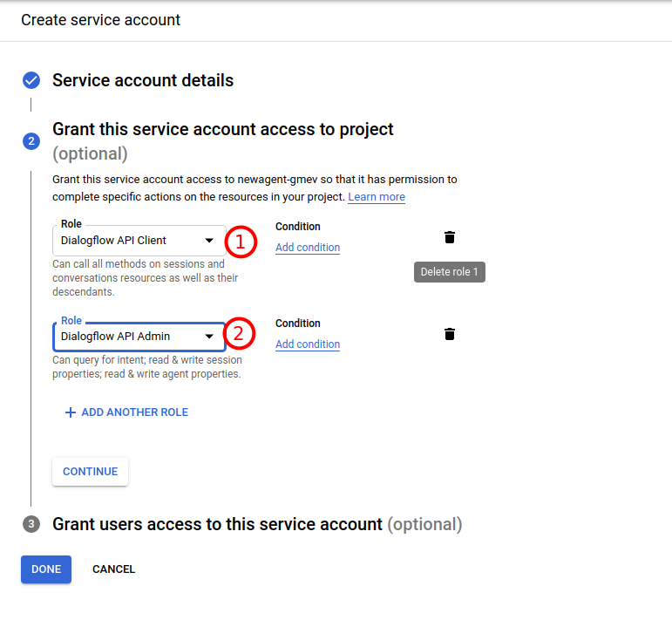Click the Create service account title

point(101,20)
